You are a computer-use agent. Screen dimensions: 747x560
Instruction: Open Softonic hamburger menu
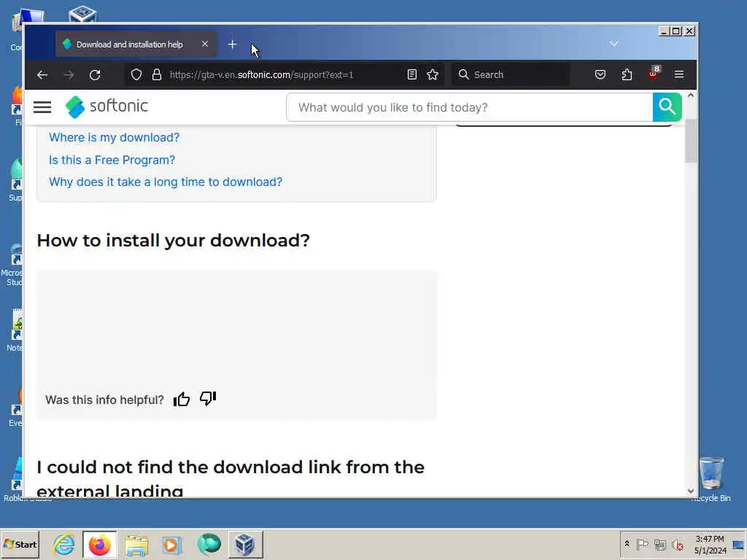point(42,107)
